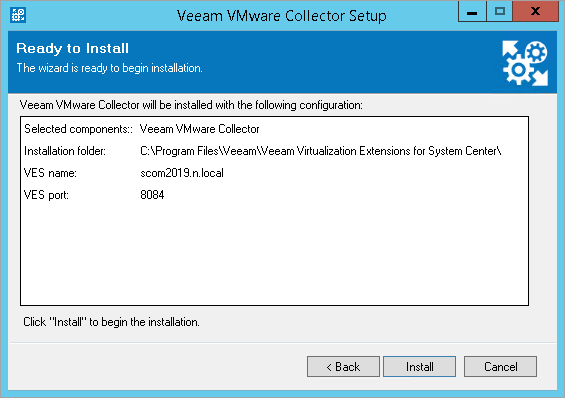Close the setup window with X

(x=535, y=12)
